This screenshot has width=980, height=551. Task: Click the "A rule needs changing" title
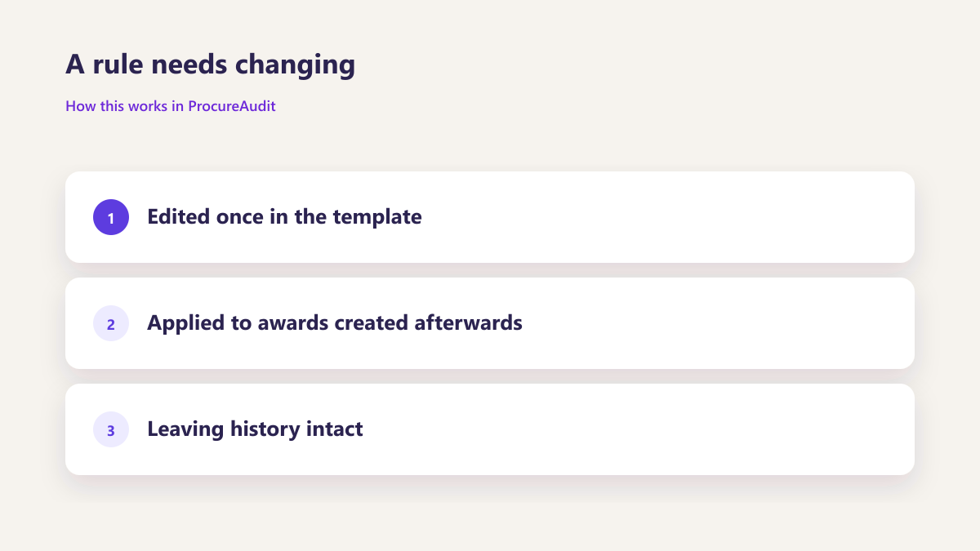[x=211, y=64]
